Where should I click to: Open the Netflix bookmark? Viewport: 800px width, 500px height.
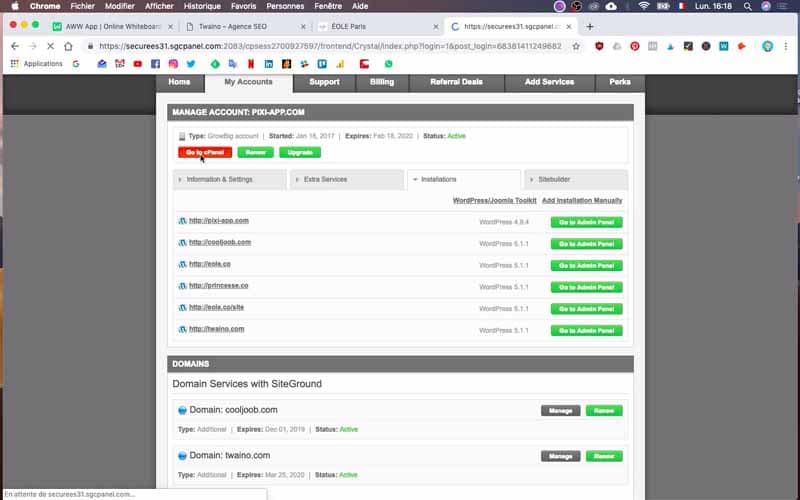click(x=251, y=64)
